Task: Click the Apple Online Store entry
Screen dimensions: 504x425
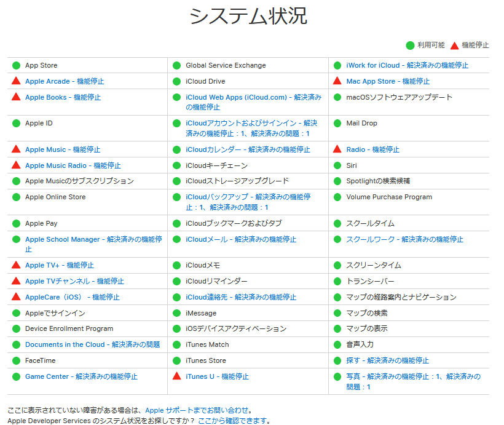Action: tap(55, 197)
